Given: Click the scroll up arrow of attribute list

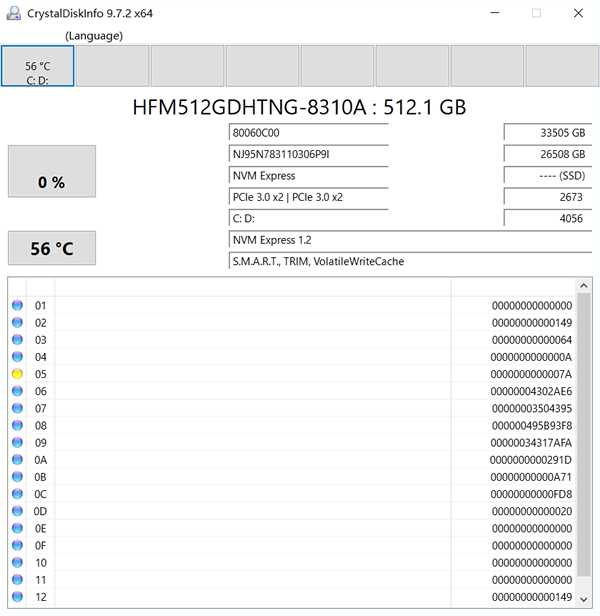Looking at the screenshot, I should coord(583,286).
